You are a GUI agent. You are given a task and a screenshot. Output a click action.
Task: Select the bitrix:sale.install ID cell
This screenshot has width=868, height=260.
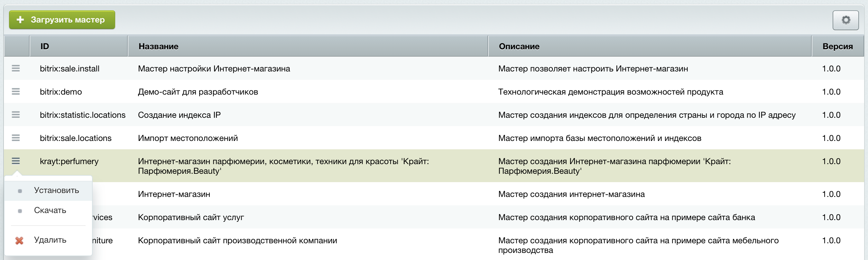tap(70, 69)
